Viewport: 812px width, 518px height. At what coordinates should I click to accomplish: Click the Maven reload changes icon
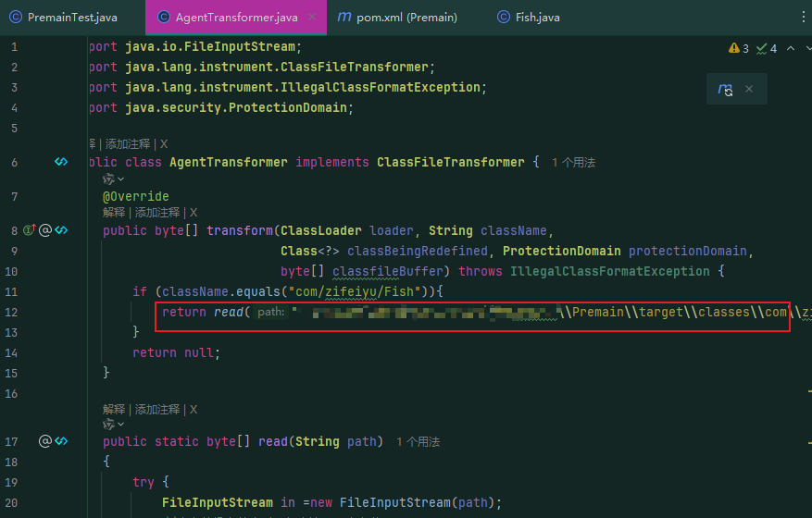click(726, 89)
